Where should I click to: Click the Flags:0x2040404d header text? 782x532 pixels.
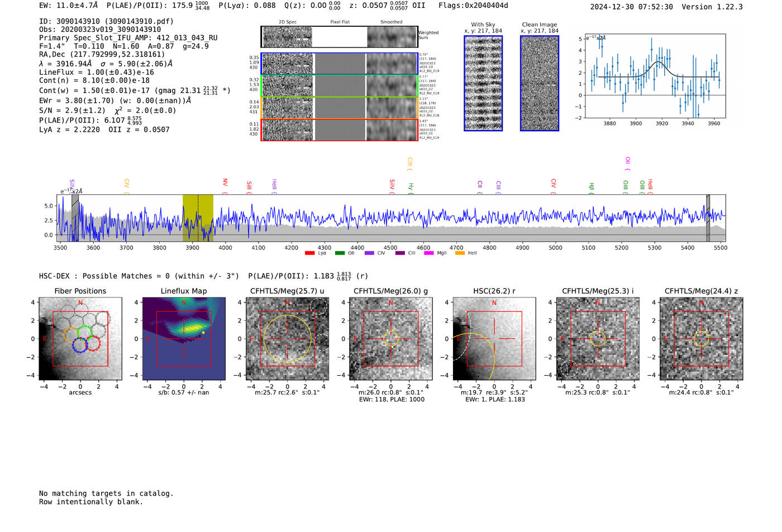click(x=473, y=6)
